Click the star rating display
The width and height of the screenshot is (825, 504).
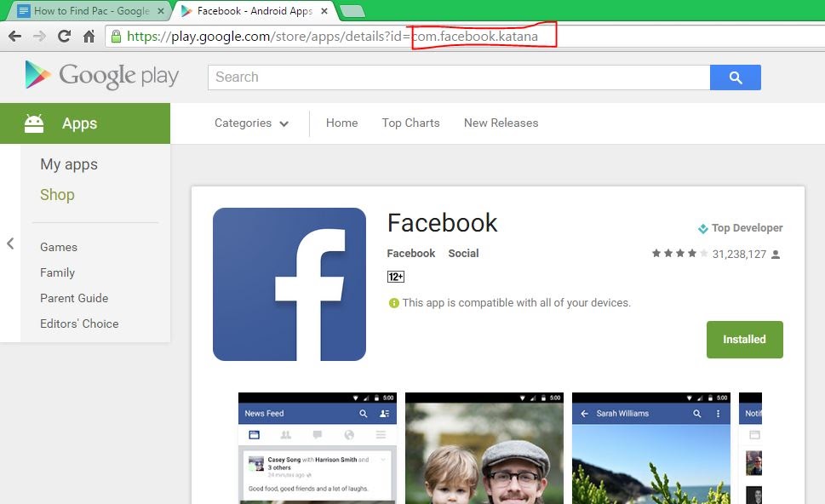[679, 254]
